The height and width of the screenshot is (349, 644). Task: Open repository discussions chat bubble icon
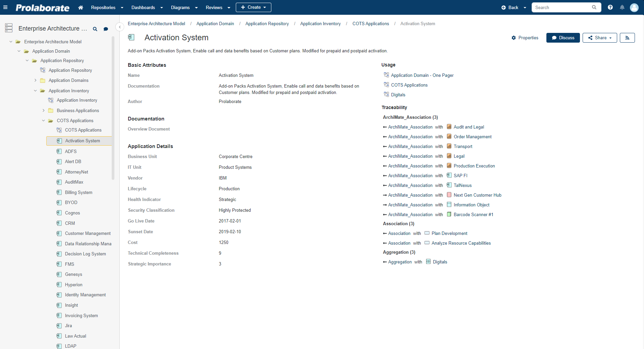(106, 29)
